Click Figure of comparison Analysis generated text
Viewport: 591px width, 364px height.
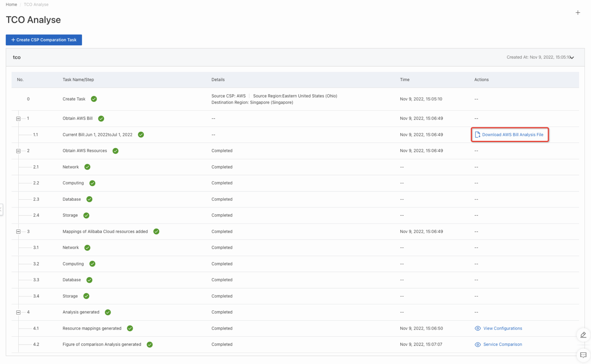click(x=102, y=345)
